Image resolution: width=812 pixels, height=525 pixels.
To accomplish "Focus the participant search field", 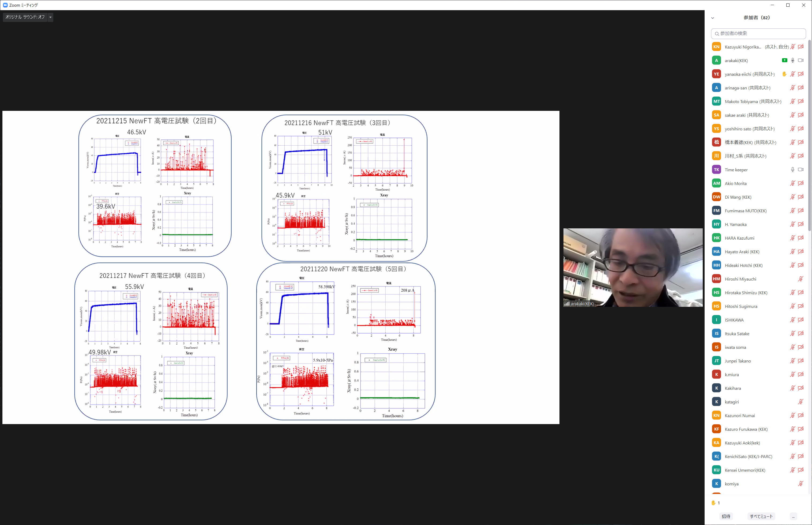I will (758, 33).
